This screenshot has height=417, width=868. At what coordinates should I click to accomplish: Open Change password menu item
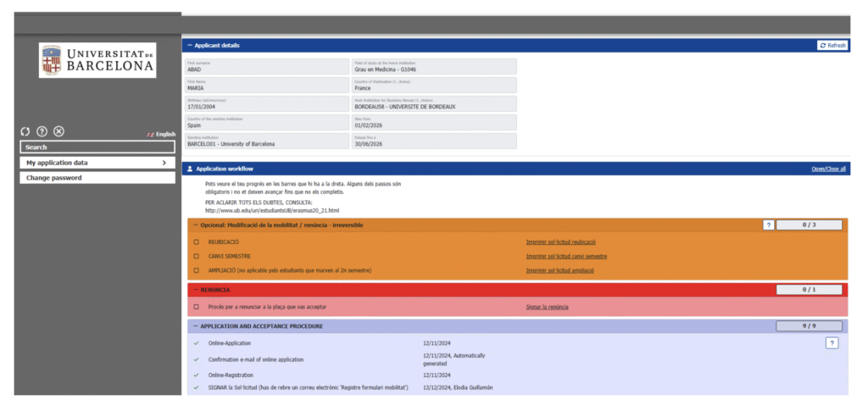97,178
